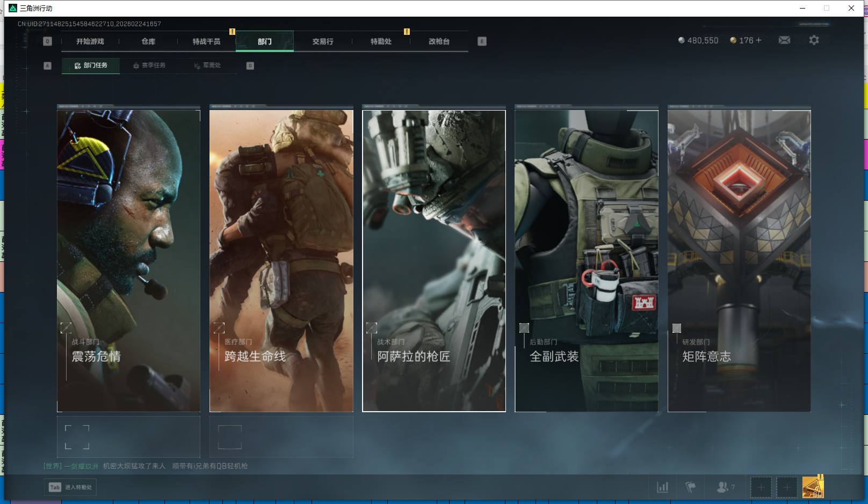Click the golden triangle event icon
This screenshot has width=868, height=504.
click(x=813, y=487)
